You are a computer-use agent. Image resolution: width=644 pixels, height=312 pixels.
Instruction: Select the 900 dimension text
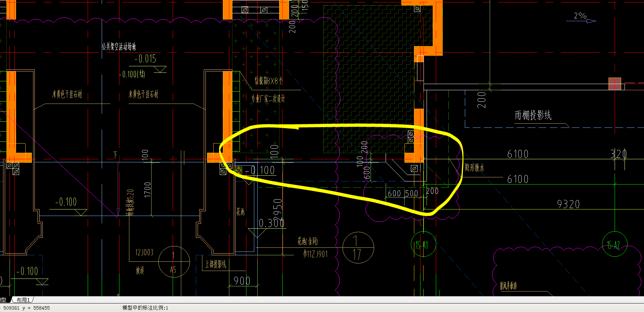[x=242, y=281]
